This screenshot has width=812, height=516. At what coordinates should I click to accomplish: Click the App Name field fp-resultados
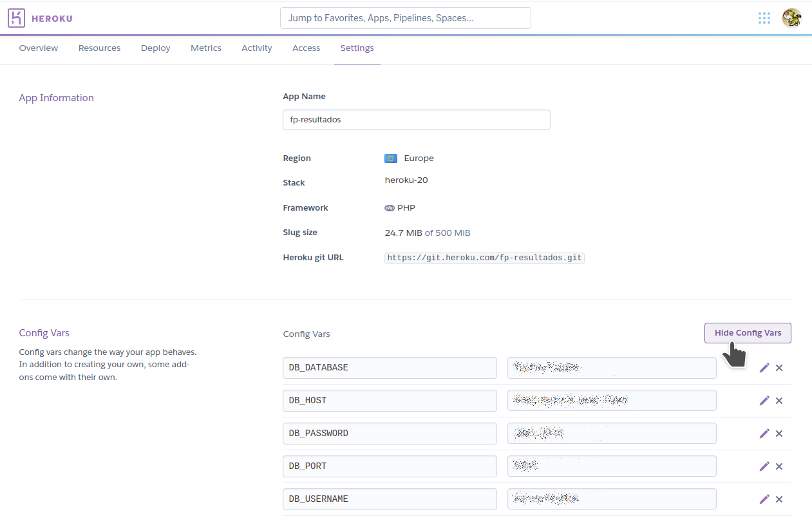point(417,120)
